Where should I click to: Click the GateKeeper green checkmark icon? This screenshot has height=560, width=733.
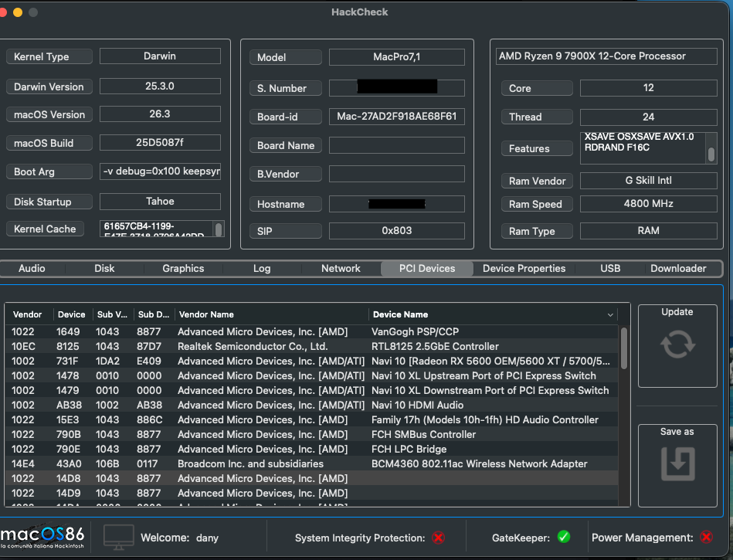tap(564, 537)
